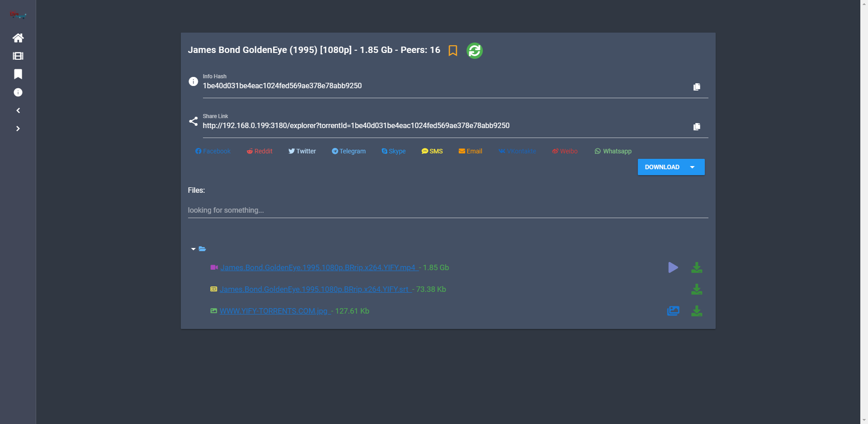The height and width of the screenshot is (424, 868).
Task: Click the page vertical scrollbar
Action: pyautogui.click(x=864, y=212)
